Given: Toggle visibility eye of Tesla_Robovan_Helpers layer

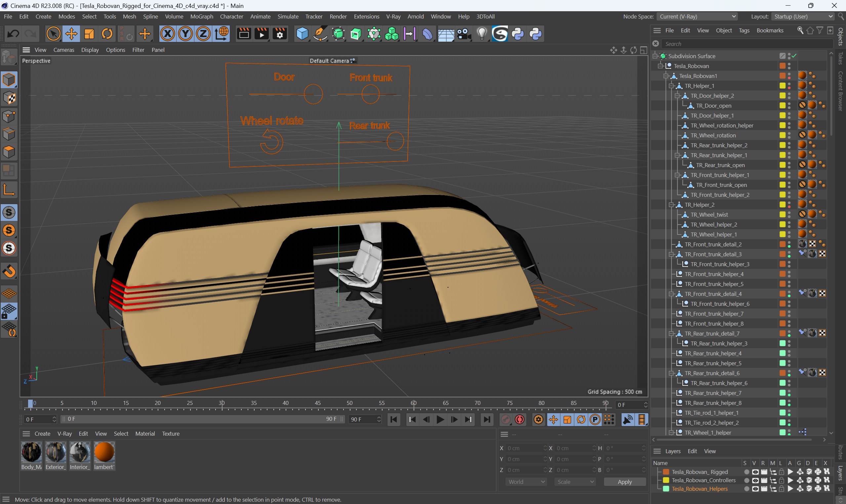Looking at the screenshot, I should pos(755,489).
